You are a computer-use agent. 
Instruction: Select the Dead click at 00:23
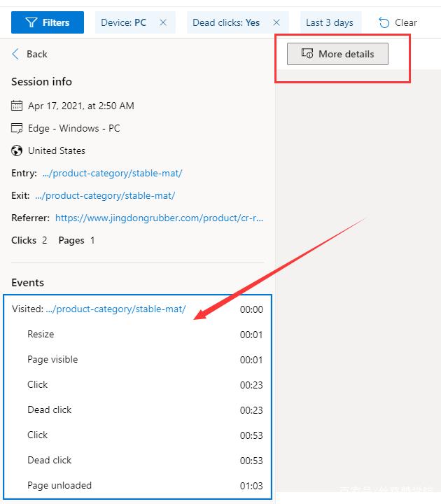coord(49,409)
